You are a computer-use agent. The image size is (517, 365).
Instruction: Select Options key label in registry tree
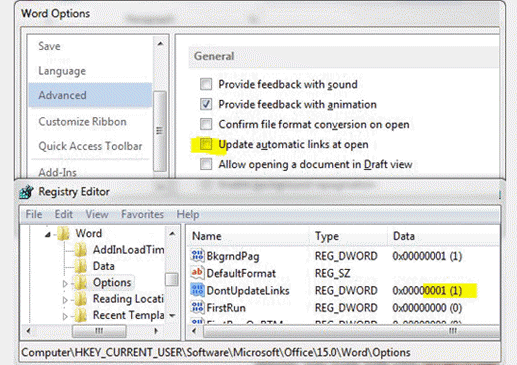(112, 282)
